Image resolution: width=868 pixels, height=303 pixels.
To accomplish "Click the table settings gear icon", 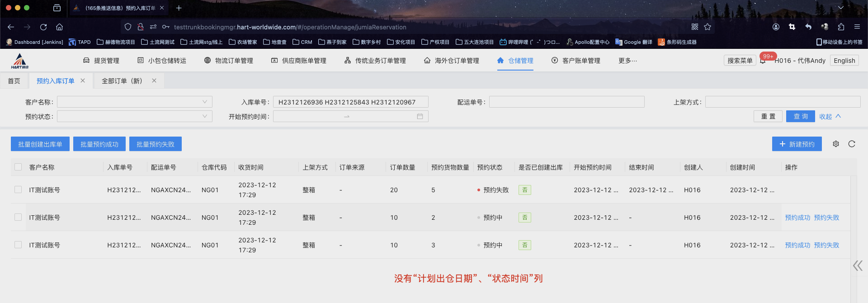I will click(836, 144).
